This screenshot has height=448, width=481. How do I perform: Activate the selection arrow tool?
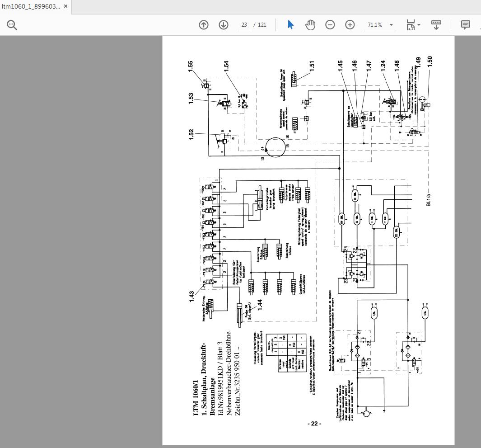[x=290, y=25]
